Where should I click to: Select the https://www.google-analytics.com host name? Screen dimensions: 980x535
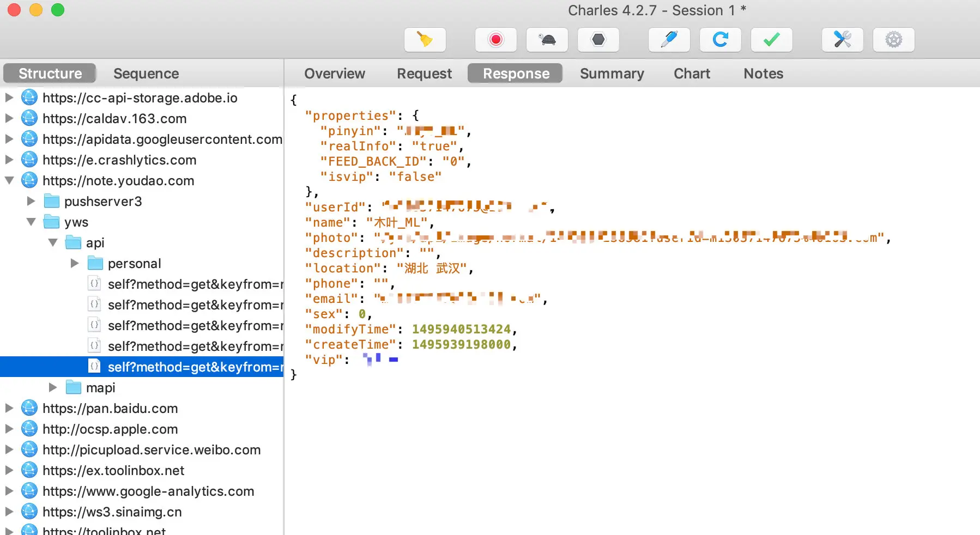point(148,491)
